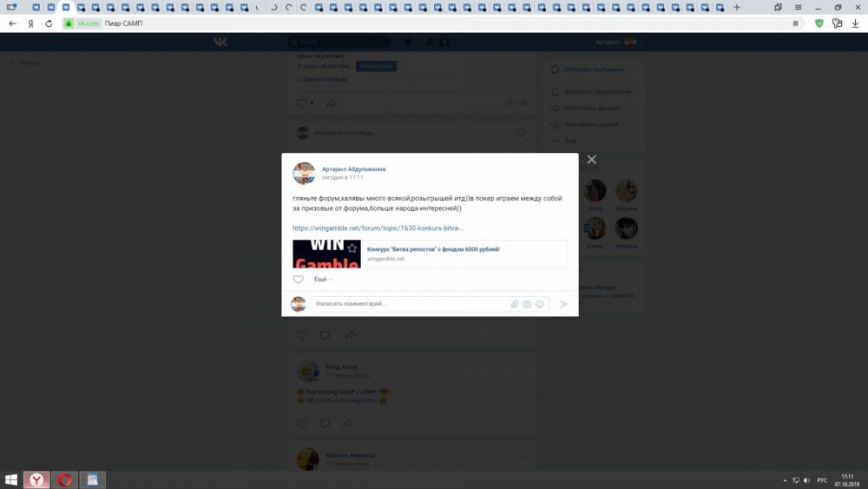
Task: Switch to Yandex Browser in taskbar
Action: click(36, 479)
